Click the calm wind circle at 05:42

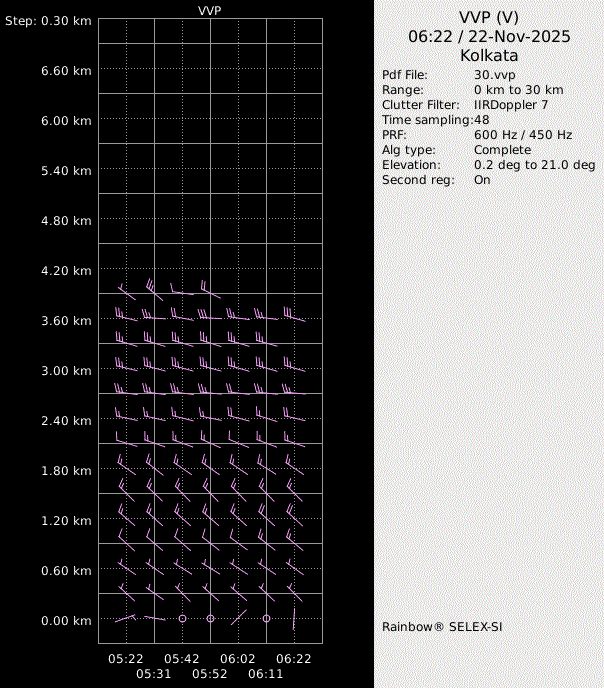pyautogui.click(x=182, y=619)
